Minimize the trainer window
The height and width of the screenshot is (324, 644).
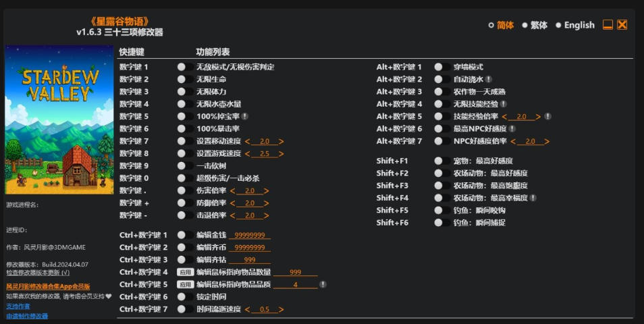coord(608,25)
